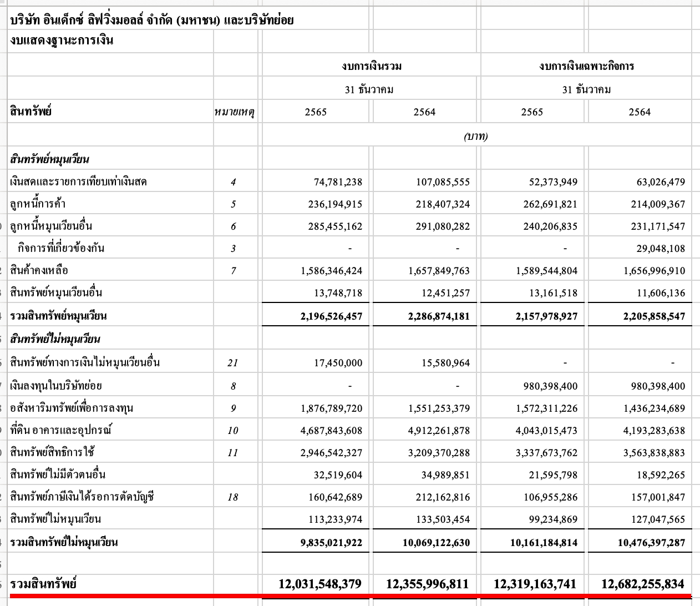Select the งบการเงินรวม header cell

[372, 66]
